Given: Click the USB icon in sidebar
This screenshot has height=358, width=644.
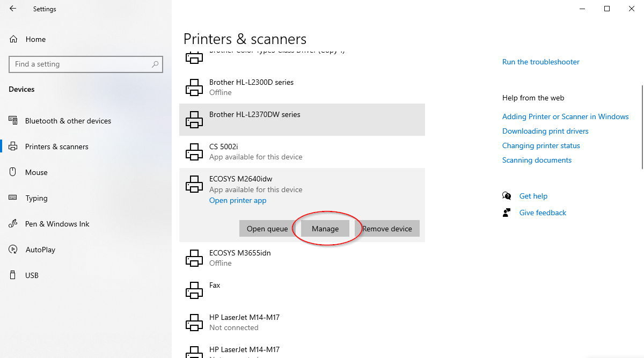Looking at the screenshot, I should (13, 275).
